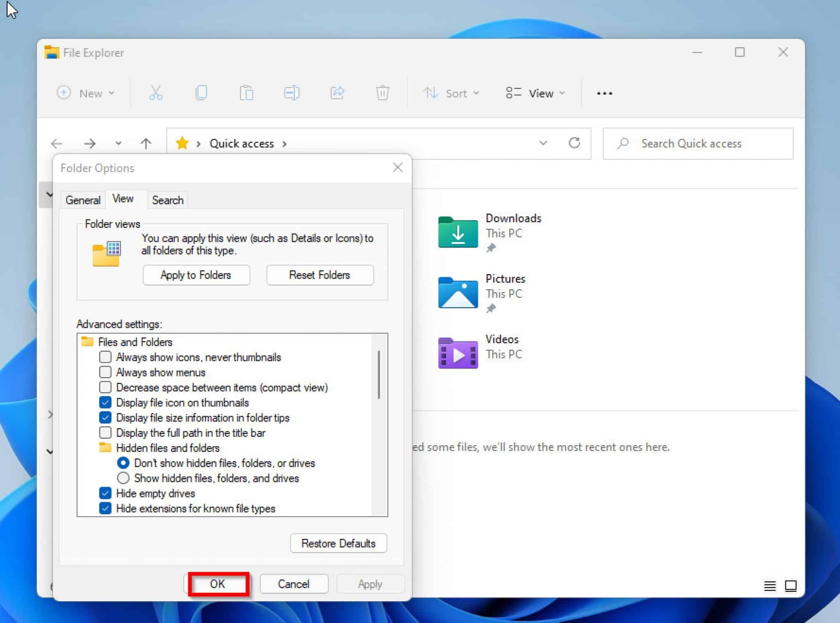
Task: Click the Copy icon in the toolbar
Action: tap(201, 93)
